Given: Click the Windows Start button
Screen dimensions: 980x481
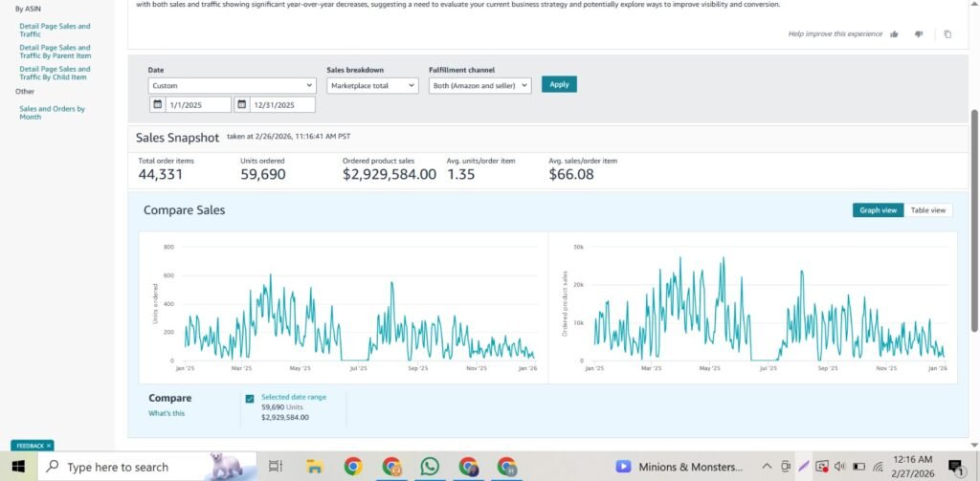Looking at the screenshot, I should 18,466.
